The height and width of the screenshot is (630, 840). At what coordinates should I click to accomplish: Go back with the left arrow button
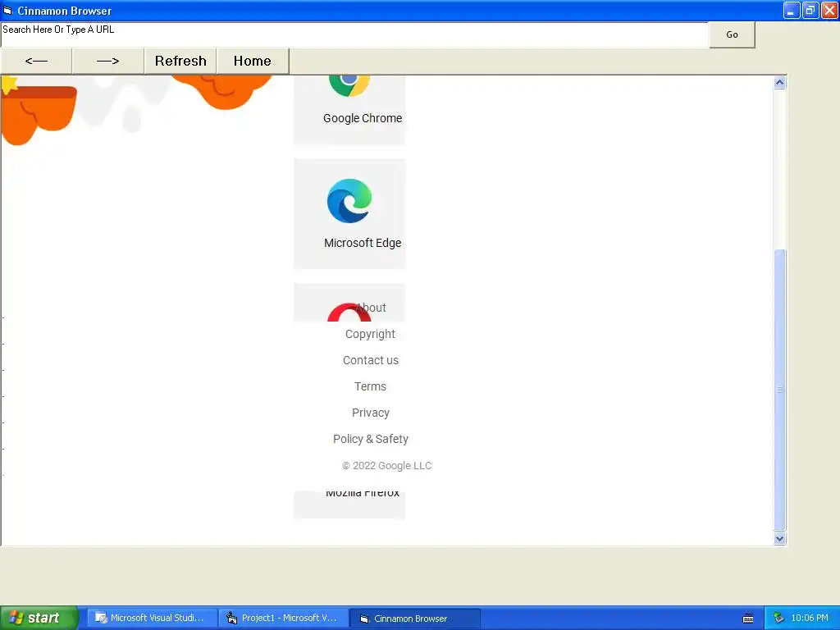pyautogui.click(x=36, y=61)
